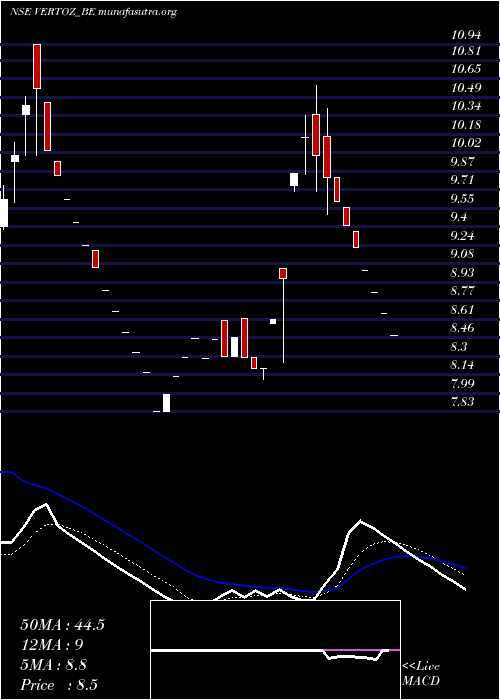Screen dimensions: 500x700
Task: Click the 9.71 price level label
Action: click(x=462, y=180)
